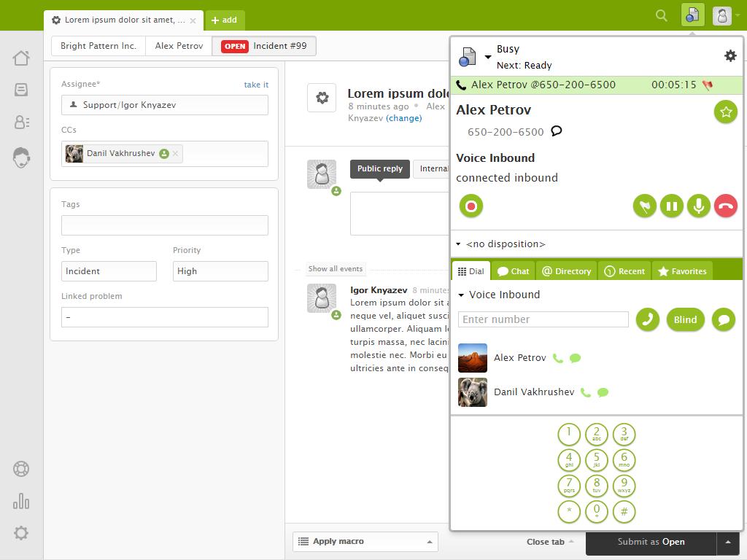Click the search magnifier icon
Image resolution: width=747 pixels, height=560 pixels.
pyautogui.click(x=662, y=15)
